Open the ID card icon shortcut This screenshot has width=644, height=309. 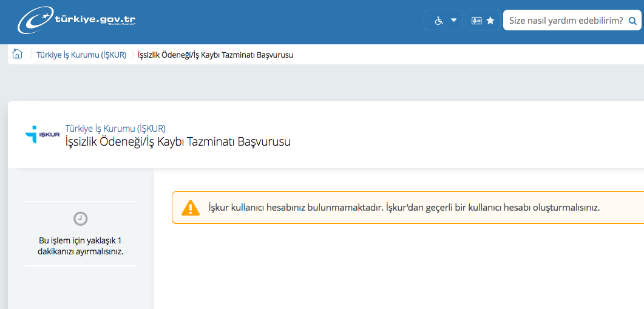point(476,21)
